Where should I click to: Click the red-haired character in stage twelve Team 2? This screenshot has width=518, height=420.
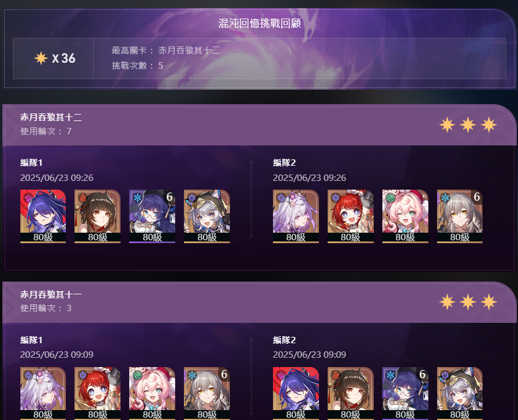(x=350, y=216)
